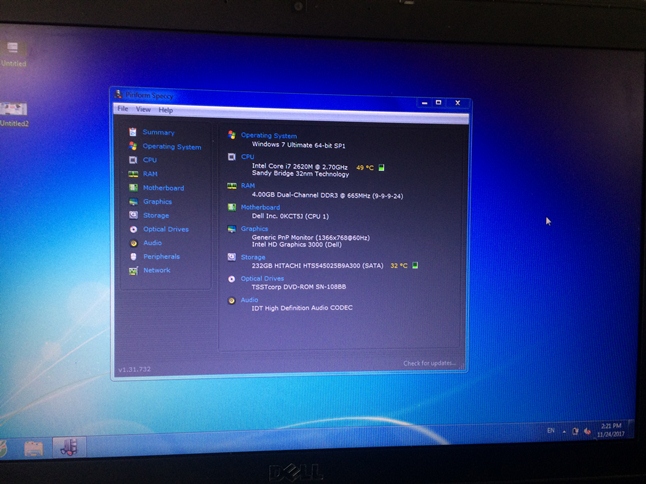Click the speaker icon beside sidebar Audio
The width and height of the screenshot is (646, 484).
(x=133, y=243)
